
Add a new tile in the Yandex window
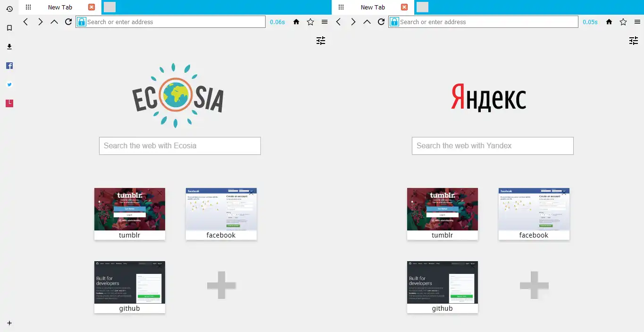[x=534, y=285]
